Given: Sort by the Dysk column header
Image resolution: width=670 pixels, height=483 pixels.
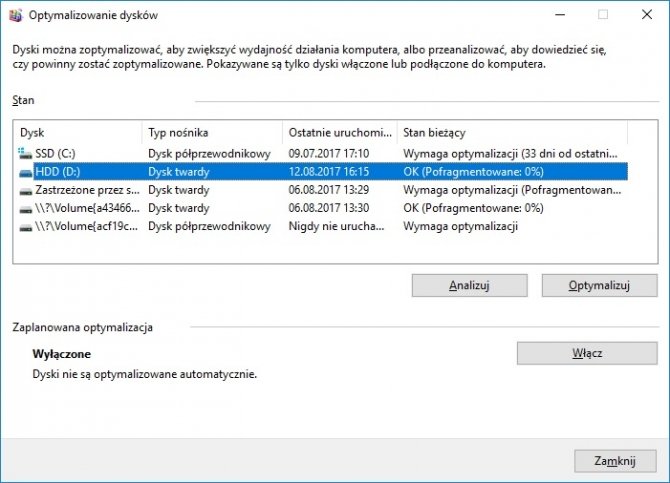Looking at the screenshot, I should (x=78, y=133).
